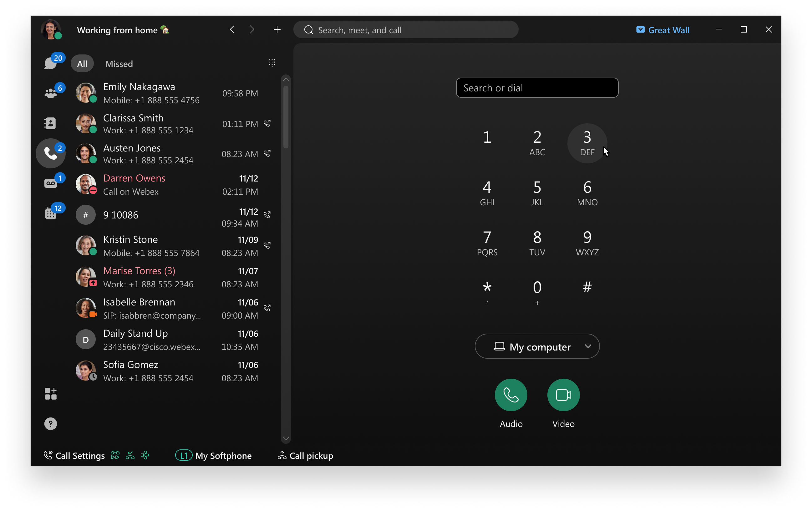Start a video call with the Video button

pos(562,395)
